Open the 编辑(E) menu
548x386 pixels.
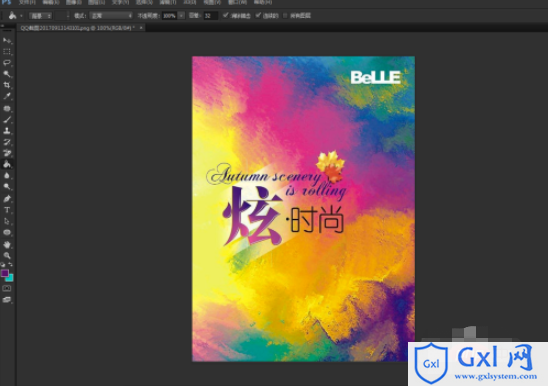click(x=51, y=2)
